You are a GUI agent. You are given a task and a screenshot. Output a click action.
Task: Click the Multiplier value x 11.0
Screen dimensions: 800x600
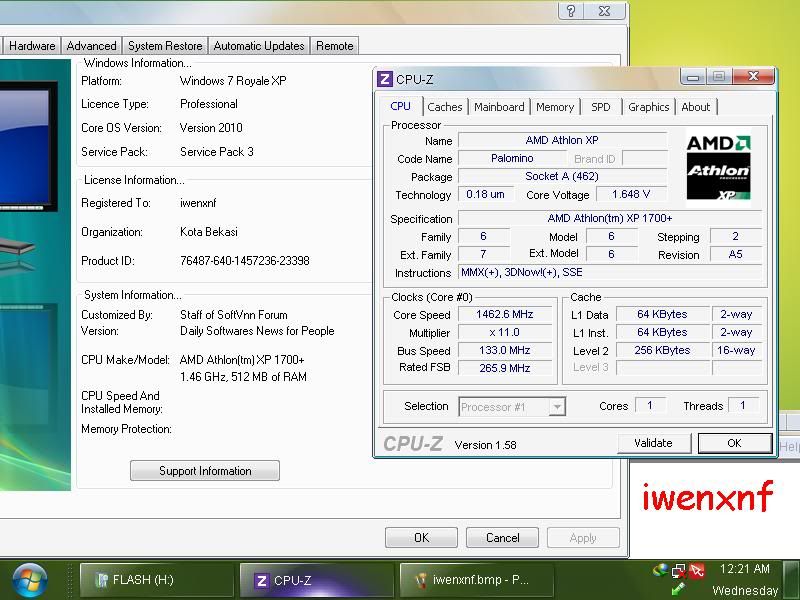click(x=505, y=333)
